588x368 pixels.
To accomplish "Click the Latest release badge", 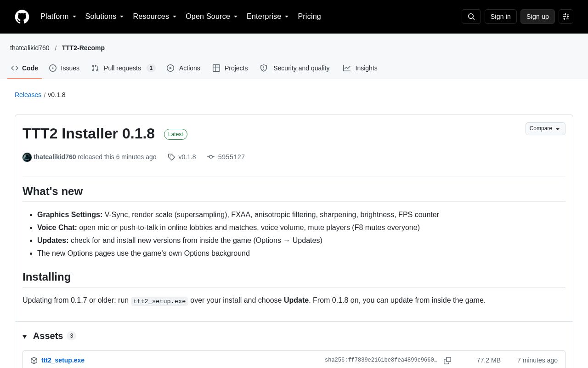I will (x=175, y=134).
